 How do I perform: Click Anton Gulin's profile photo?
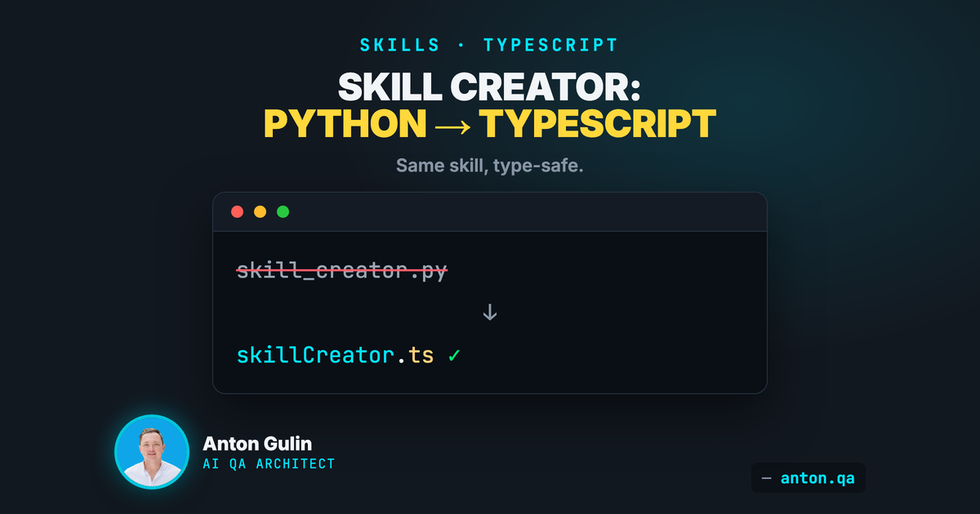152,452
